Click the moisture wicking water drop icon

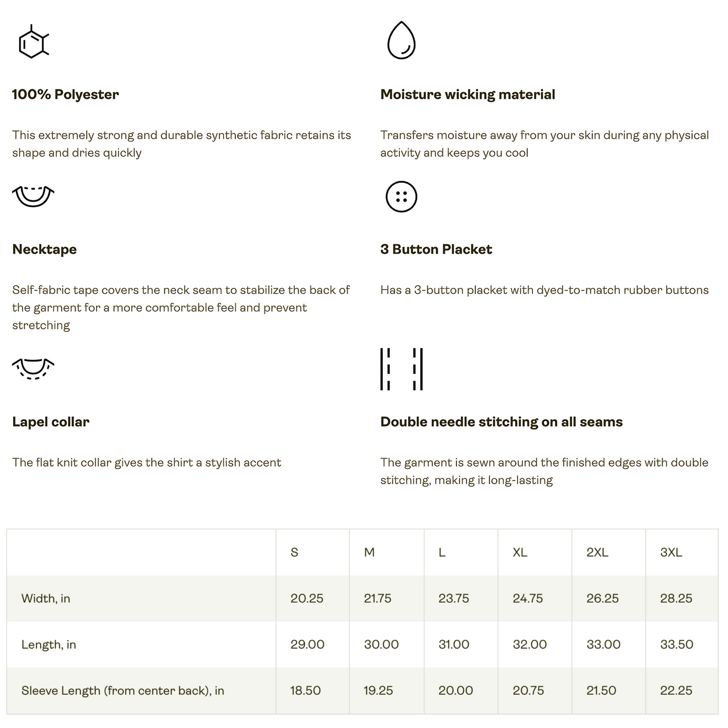[401, 40]
